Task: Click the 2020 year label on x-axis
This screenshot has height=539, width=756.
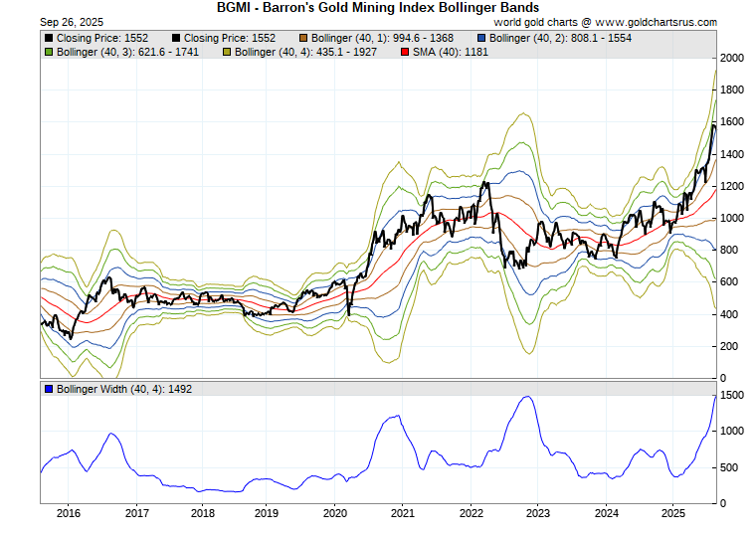Action: point(336,513)
